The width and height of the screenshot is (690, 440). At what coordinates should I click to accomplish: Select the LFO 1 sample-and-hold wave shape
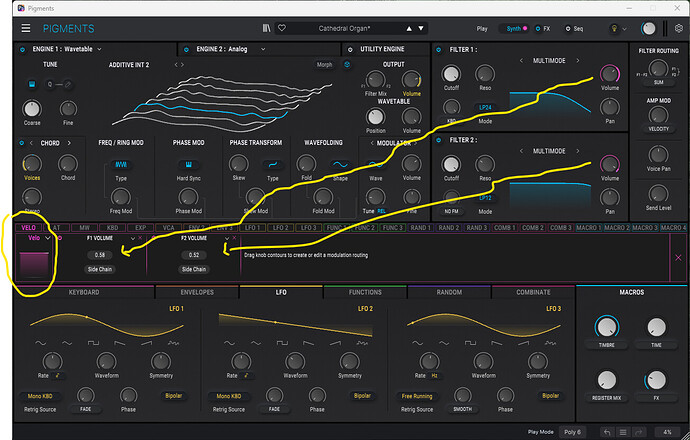pyautogui.click(x=174, y=343)
